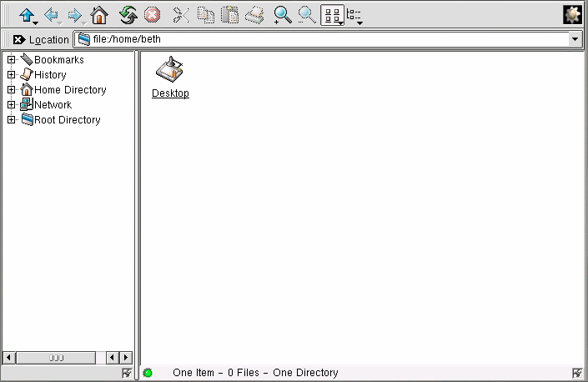Switch to icon view mode
Viewport: 588px width, 382px height.
[x=331, y=14]
